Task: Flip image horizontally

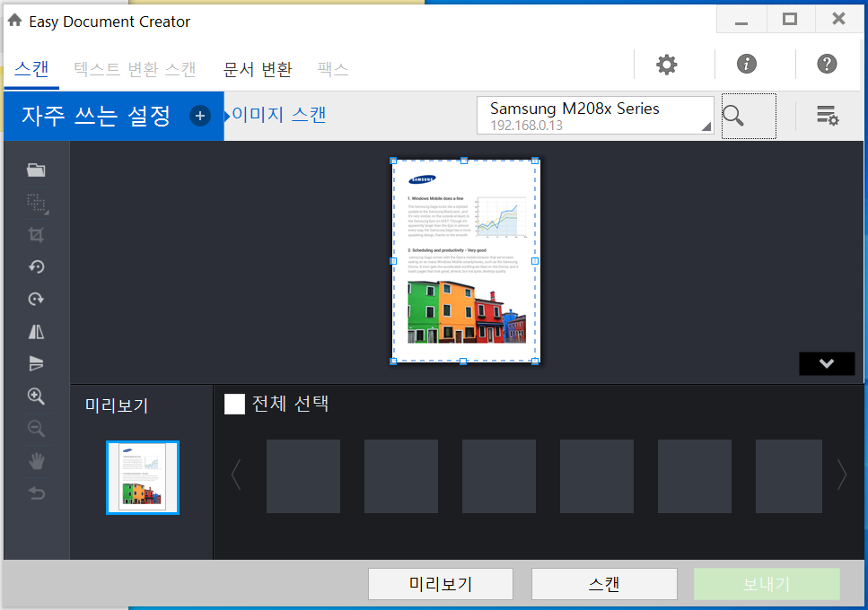Action: [36, 331]
